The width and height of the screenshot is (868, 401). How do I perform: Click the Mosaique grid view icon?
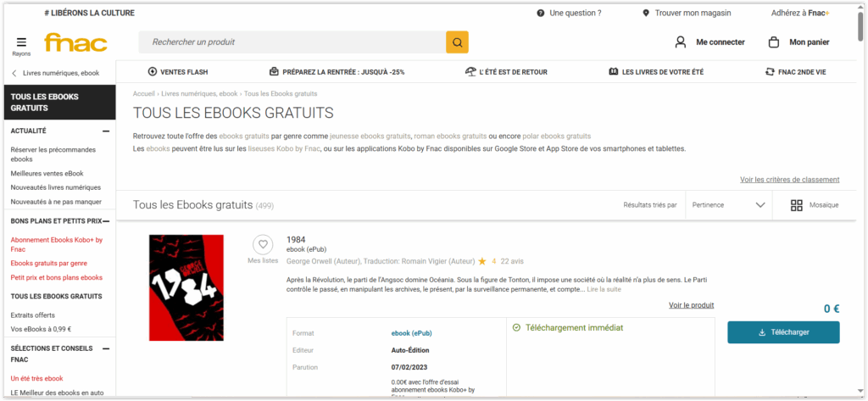797,205
